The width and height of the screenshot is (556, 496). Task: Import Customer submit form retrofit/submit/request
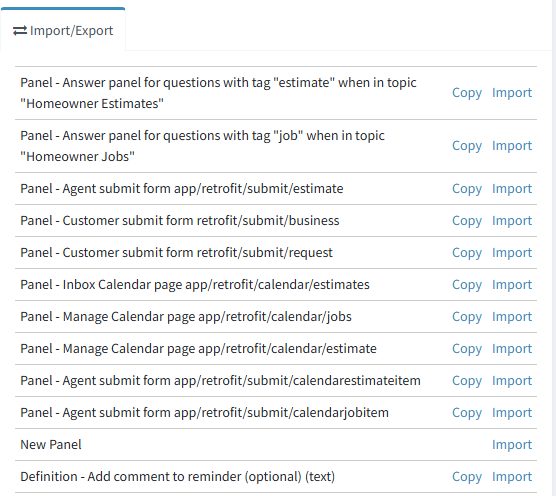click(x=512, y=253)
